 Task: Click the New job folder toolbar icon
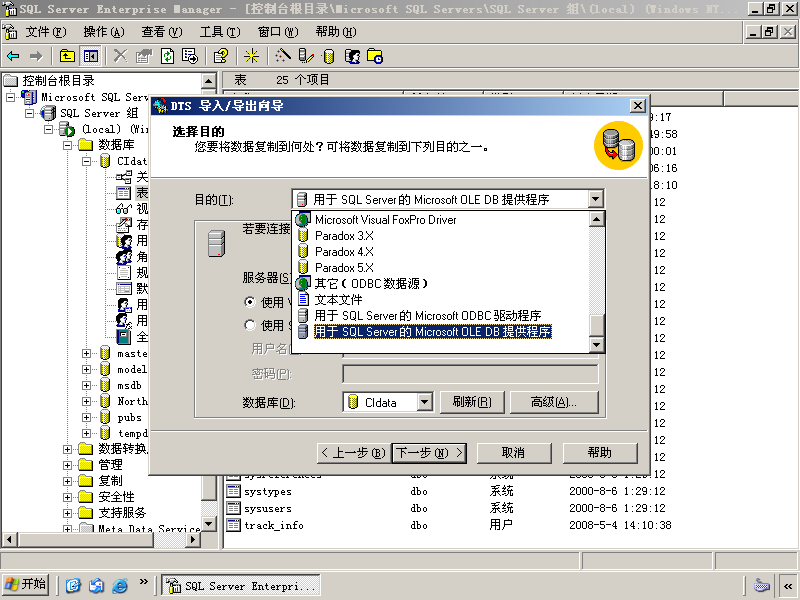[375, 56]
